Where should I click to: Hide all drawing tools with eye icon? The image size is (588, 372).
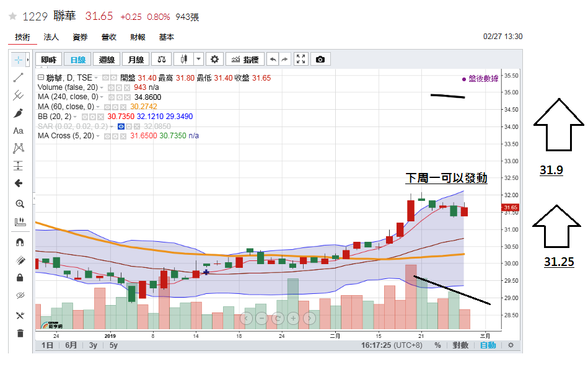coord(20,295)
